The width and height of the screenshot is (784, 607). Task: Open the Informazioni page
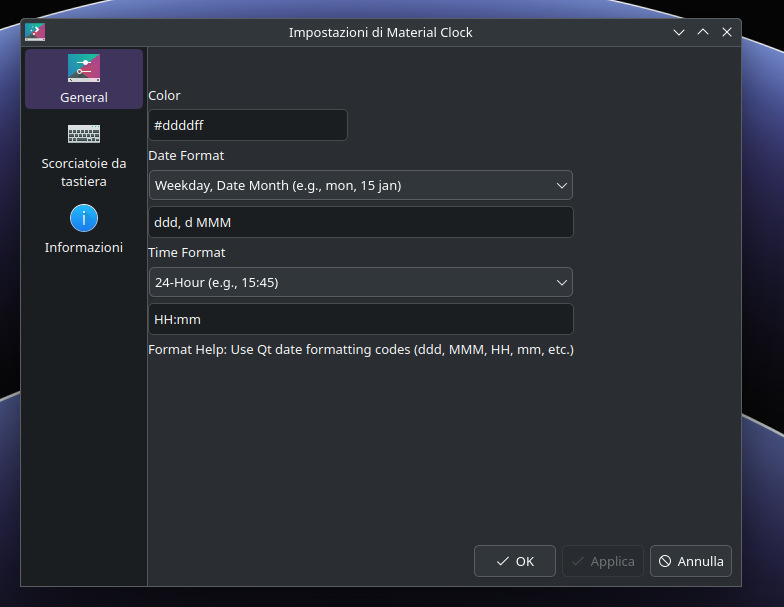point(84,230)
